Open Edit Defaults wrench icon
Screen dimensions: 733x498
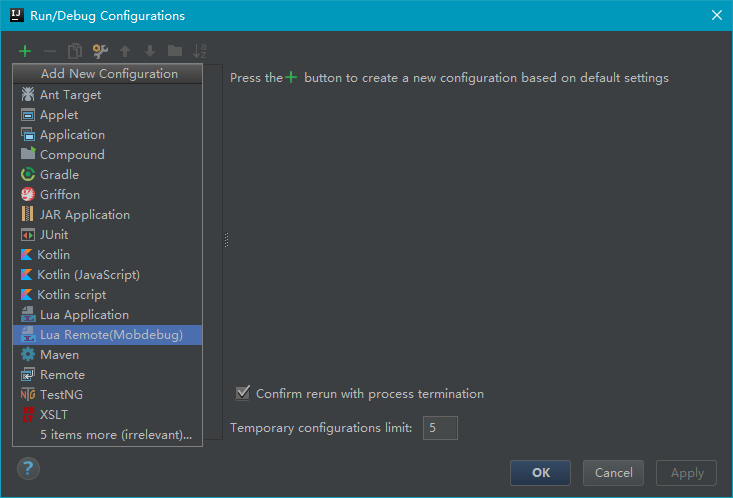click(x=100, y=51)
